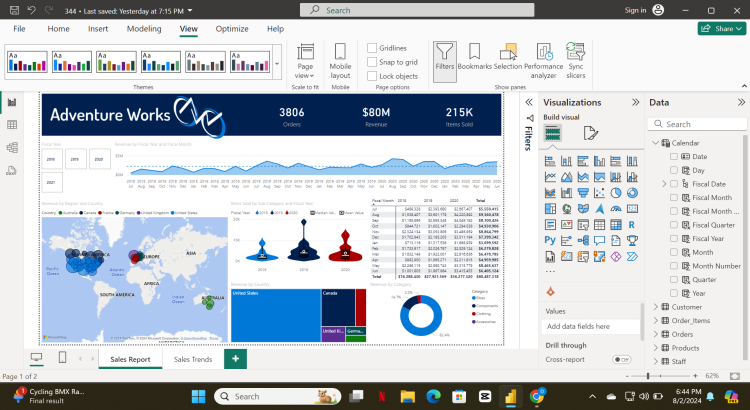Click Sign in

pos(635,10)
